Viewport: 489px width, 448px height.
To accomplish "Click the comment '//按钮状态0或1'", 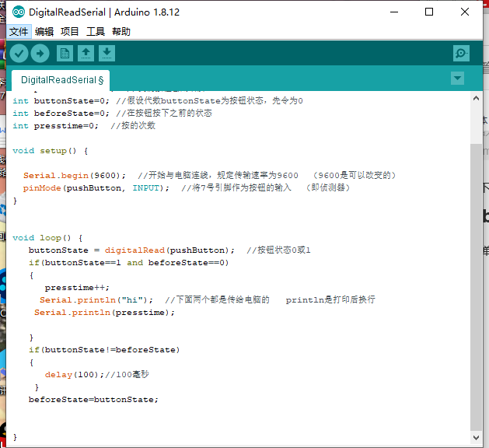I will point(278,250).
